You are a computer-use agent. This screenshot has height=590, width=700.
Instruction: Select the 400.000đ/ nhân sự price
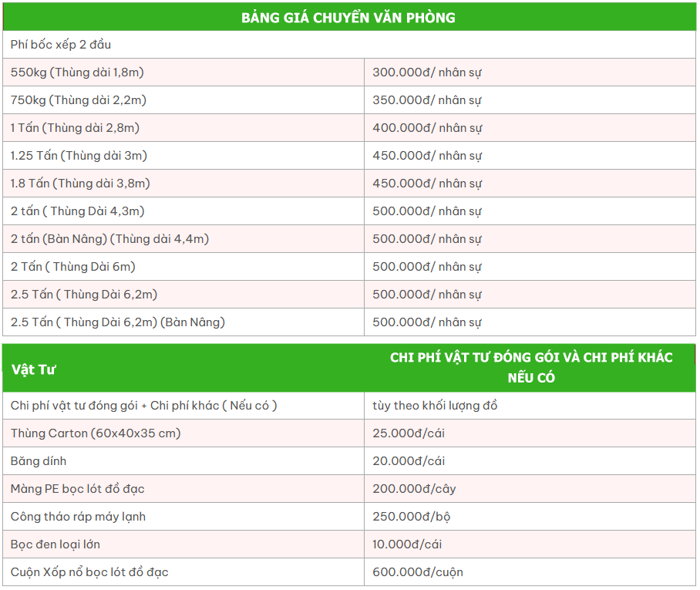(427, 128)
